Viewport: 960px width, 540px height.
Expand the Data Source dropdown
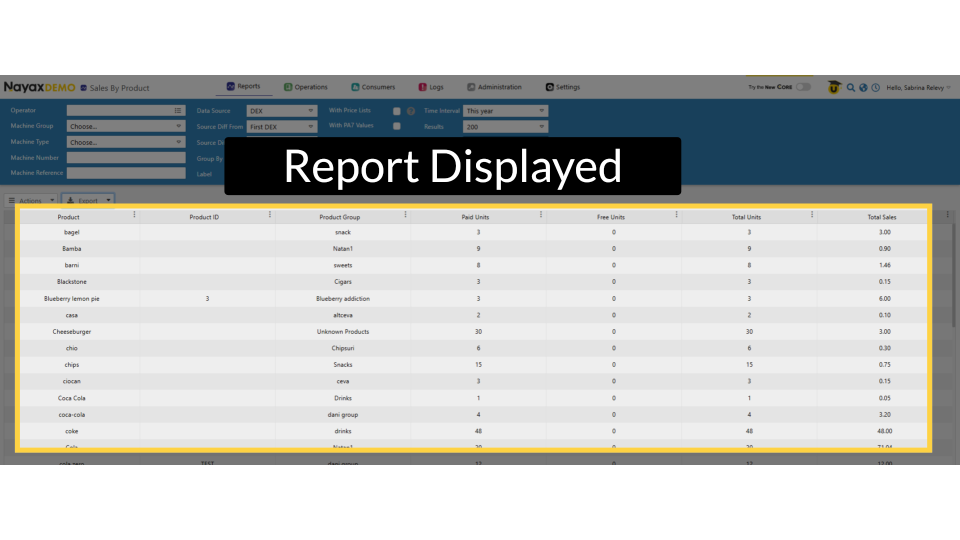coord(281,111)
